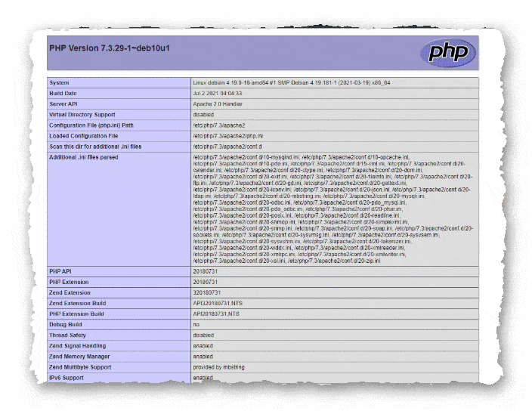Select Zend Extension value 320180731
The width and height of the screenshot is (532, 411).
pos(206,292)
